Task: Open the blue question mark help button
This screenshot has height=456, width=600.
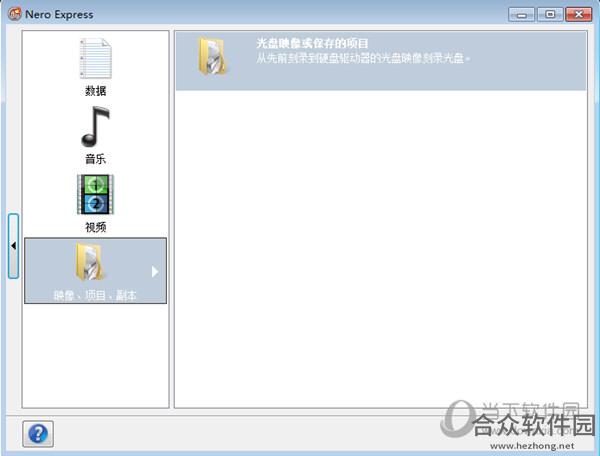Action: pos(38,434)
